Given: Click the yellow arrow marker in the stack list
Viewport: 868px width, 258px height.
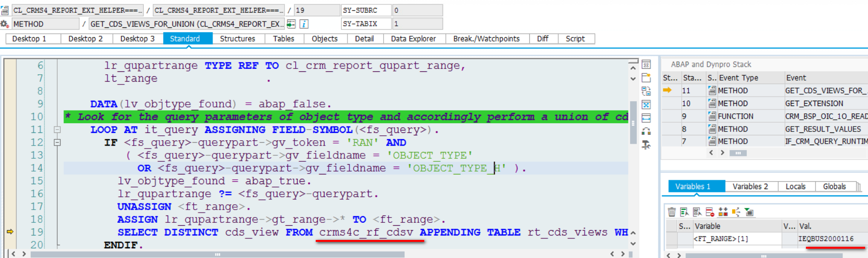Looking at the screenshot, I should click(x=667, y=90).
